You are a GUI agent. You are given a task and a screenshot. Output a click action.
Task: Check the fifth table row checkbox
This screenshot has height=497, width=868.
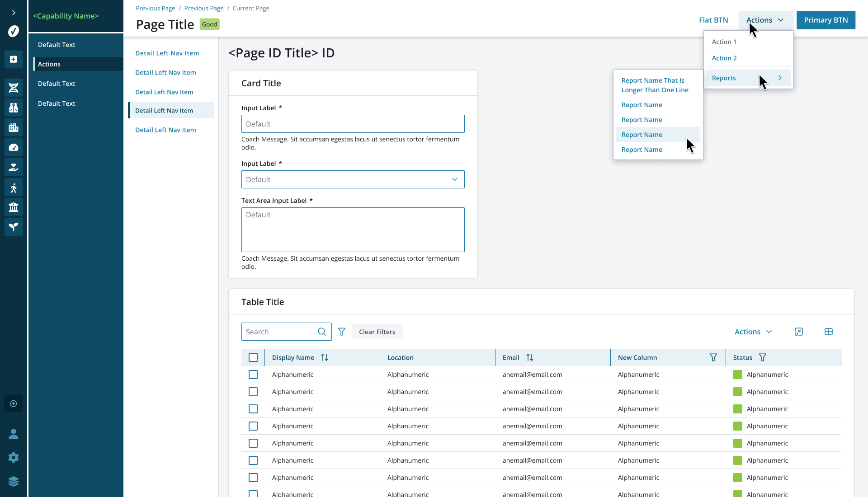(x=253, y=443)
